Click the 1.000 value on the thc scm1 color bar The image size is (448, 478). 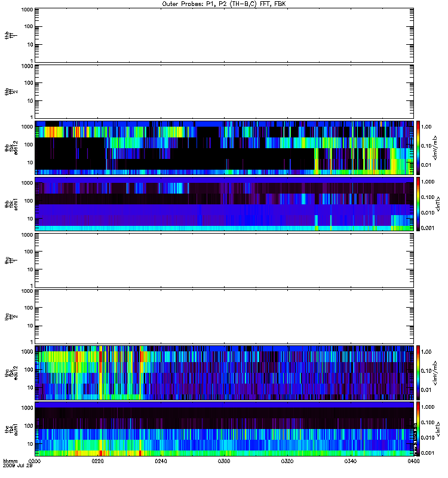click(428, 407)
